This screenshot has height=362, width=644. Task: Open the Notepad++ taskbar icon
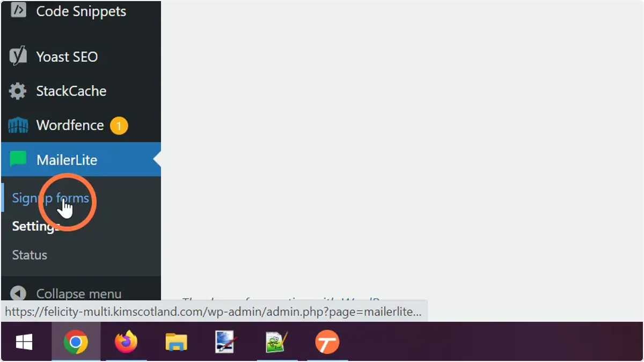[x=277, y=342]
